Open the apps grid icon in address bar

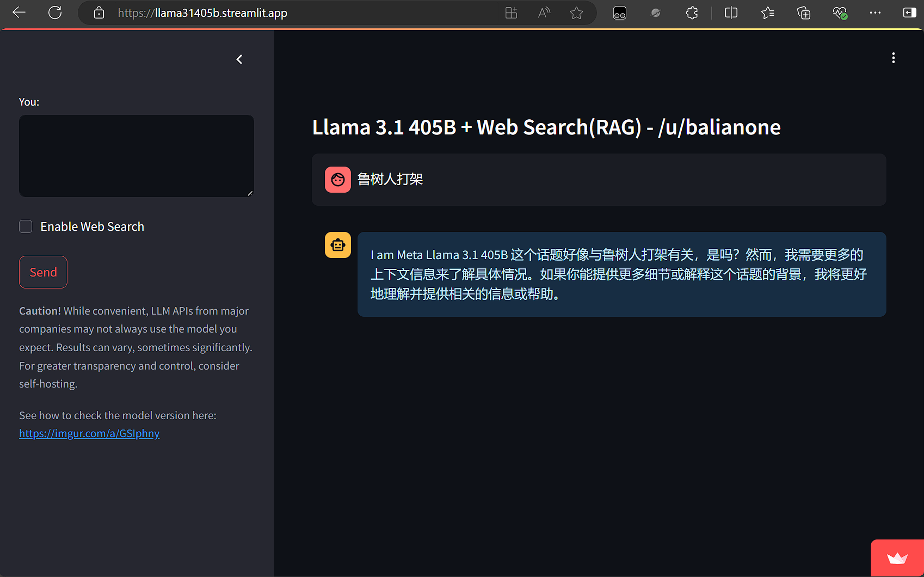coord(512,13)
